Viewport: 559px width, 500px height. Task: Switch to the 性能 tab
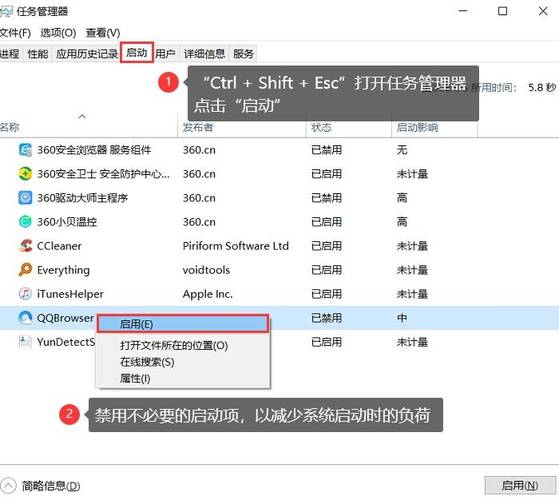click(x=37, y=54)
